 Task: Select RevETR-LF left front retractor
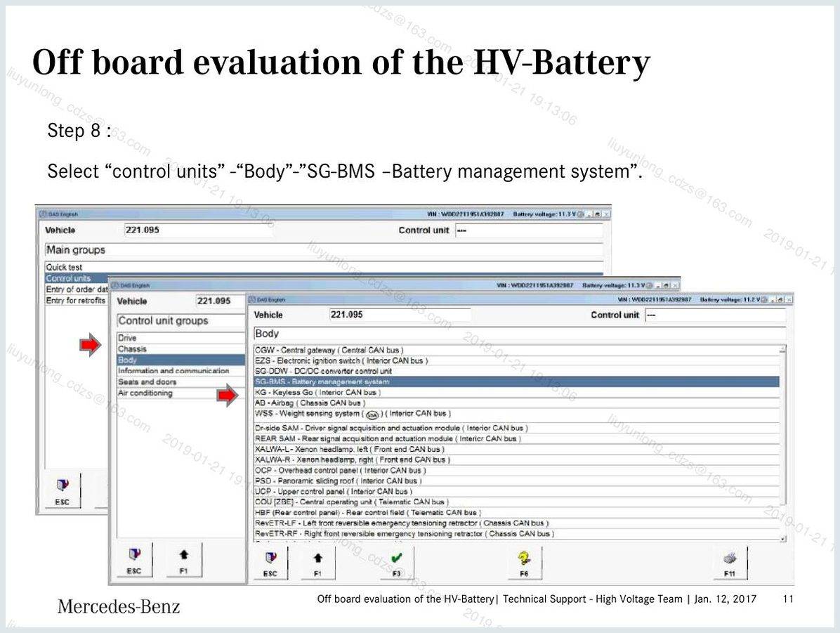point(516,523)
